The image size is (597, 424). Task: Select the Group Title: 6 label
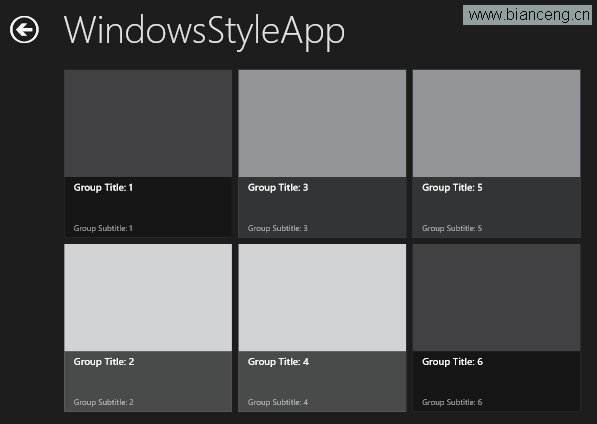click(x=452, y=362)
